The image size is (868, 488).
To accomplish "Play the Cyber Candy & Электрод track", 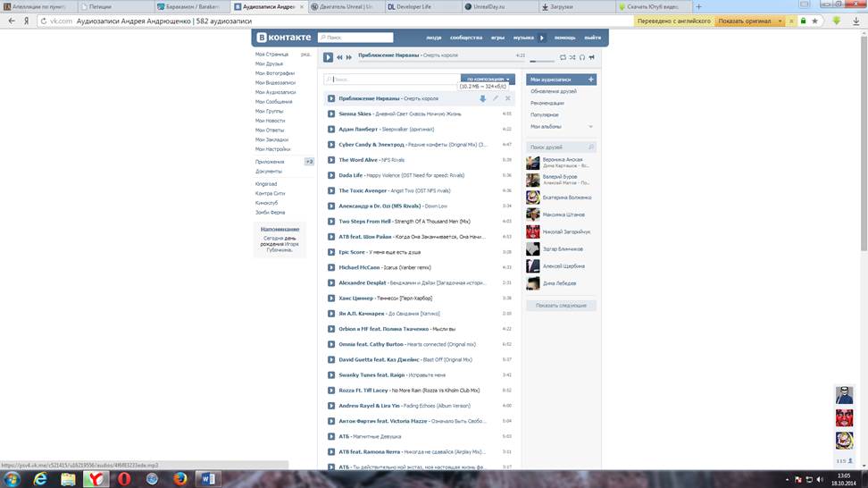I will coord(331,145).
